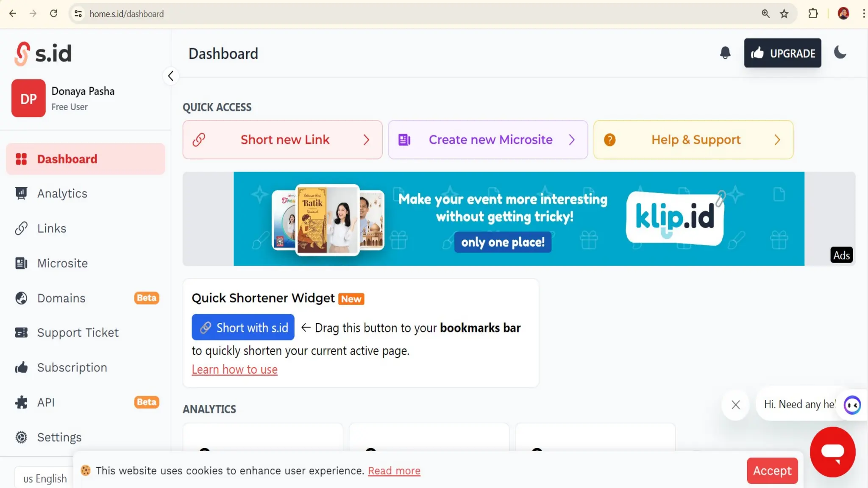Collapse the sidebar with chevron arrow
The height and width of the screenshot is (488, 868).
(170, 76)
